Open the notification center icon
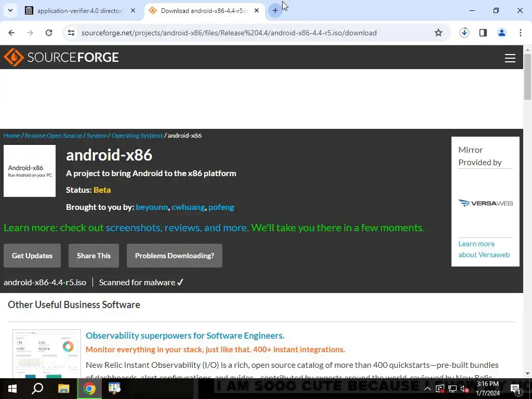 (515, 389)
